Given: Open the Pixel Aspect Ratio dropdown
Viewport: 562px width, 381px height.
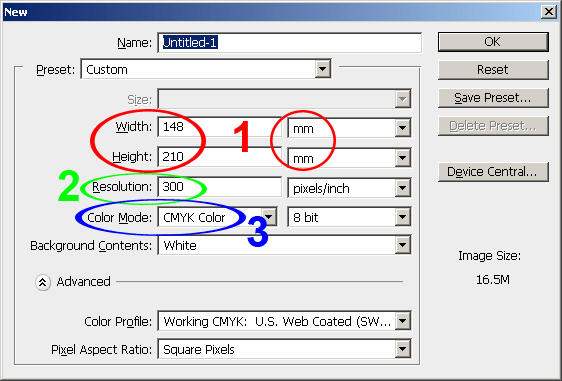Looking at the screenshot, I should (284, 349).
